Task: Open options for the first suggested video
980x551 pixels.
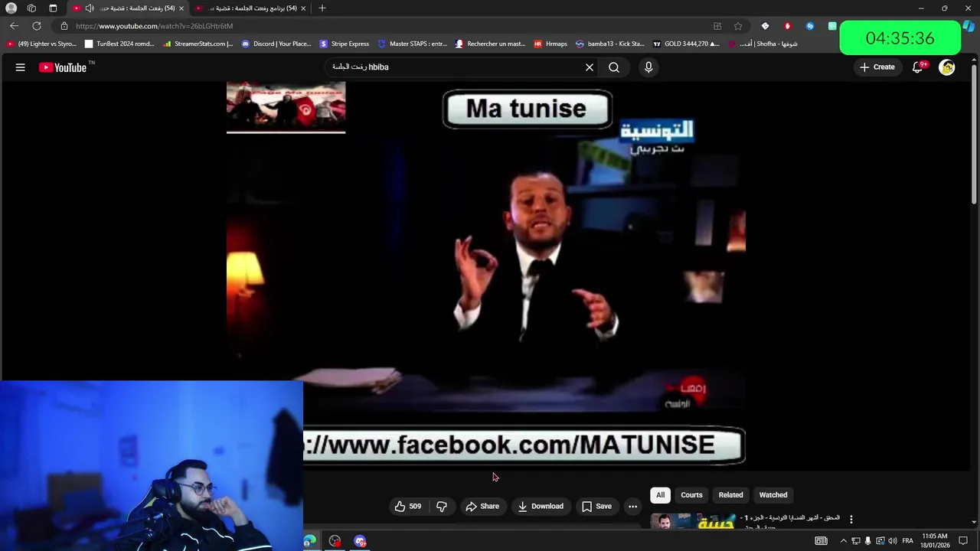Action: pos(851,520)
